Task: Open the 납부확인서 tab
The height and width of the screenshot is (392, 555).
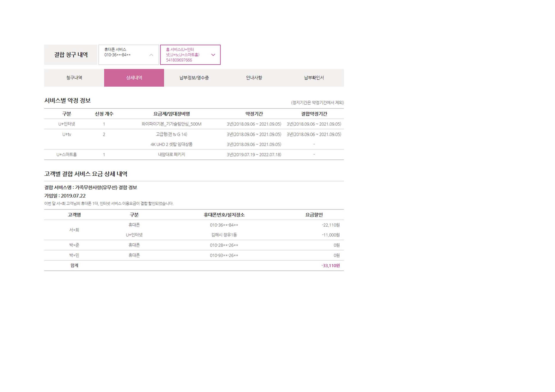Action: coord(314,78)
